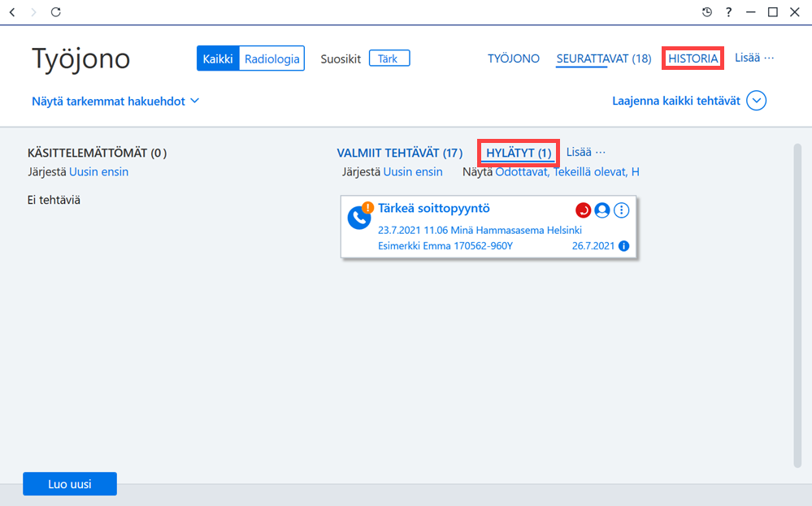The image size is (812, 506).
Task: Click the phone icon on Tärkeä soittopyyntö card
Action: point(359,218)
